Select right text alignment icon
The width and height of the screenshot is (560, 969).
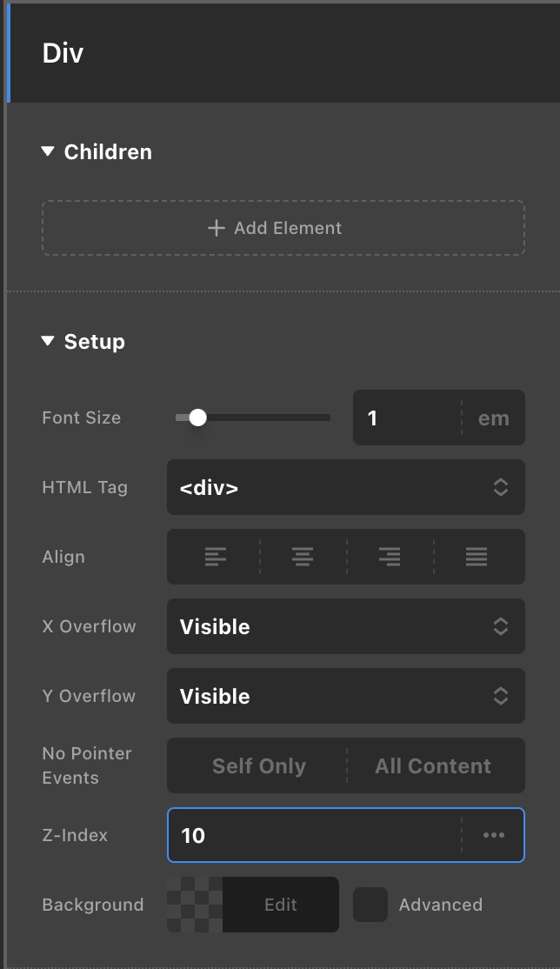pos(390,557)
